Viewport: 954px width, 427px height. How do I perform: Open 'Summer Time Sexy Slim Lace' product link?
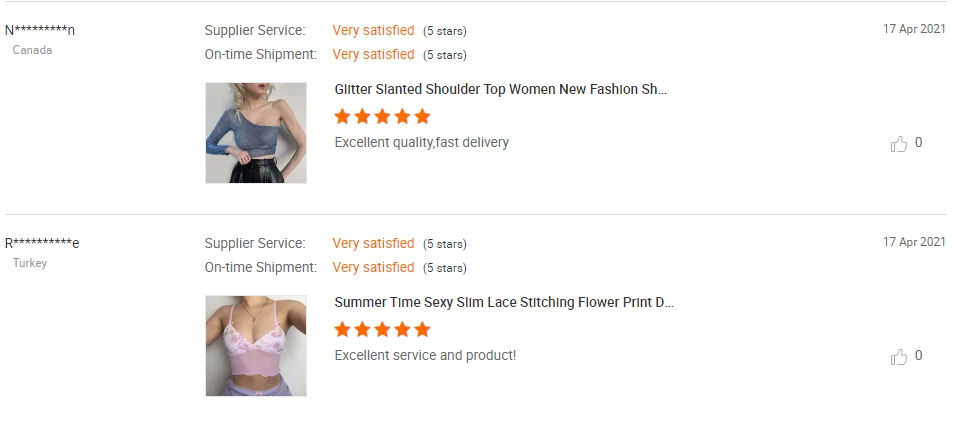(x=504, y=302)
